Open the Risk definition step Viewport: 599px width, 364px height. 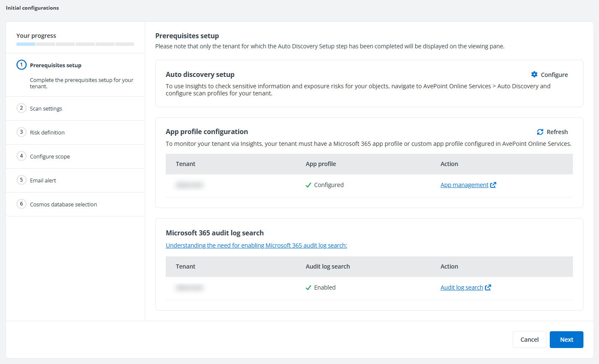pos(47,132)
